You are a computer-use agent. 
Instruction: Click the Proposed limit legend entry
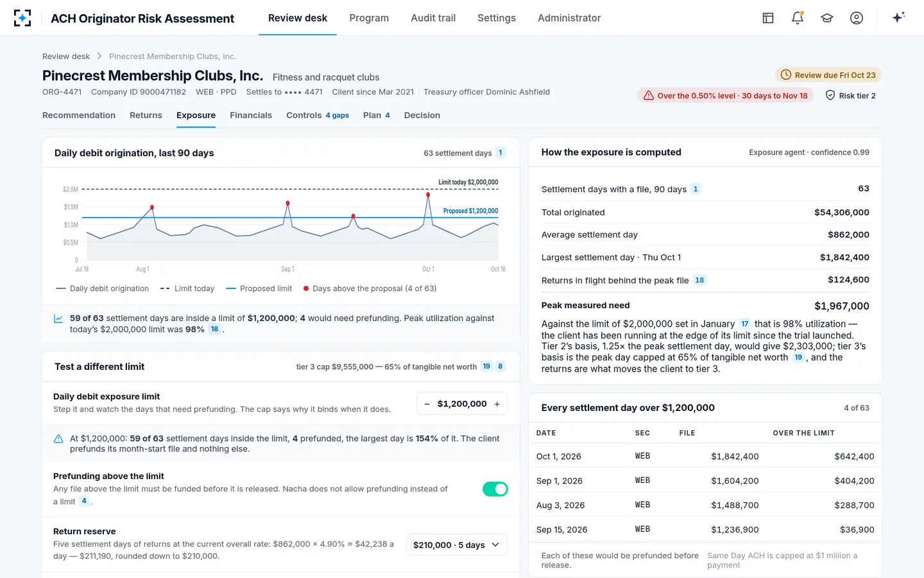click(259, 289)
